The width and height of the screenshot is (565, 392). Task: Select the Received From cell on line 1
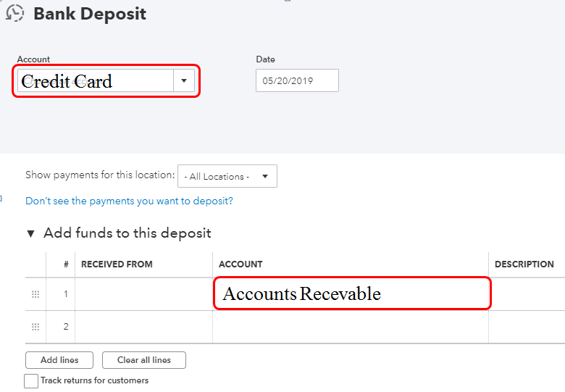tap(143, 294)
